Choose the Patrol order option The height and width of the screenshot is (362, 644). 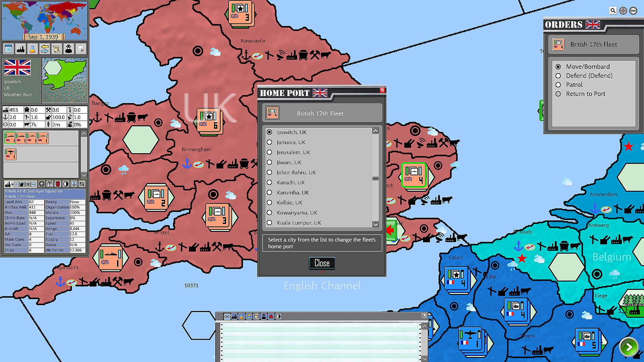[x=558, y=85]
